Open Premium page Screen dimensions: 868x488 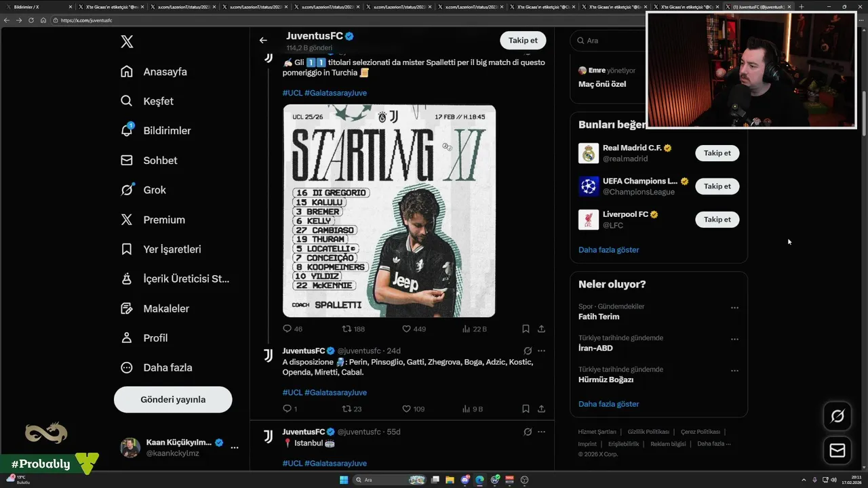(153, 220)
